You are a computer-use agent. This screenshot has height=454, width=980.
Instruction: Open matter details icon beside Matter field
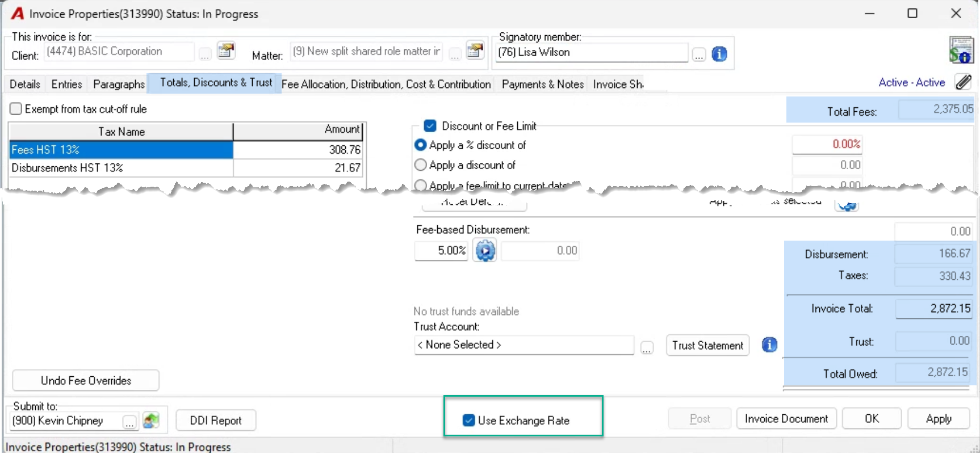475,51
